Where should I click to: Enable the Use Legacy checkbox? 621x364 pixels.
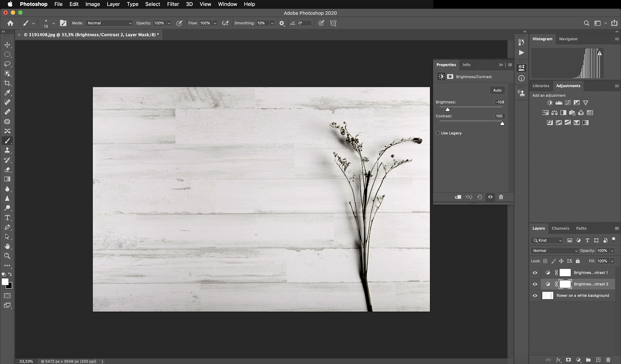(438, 133)
